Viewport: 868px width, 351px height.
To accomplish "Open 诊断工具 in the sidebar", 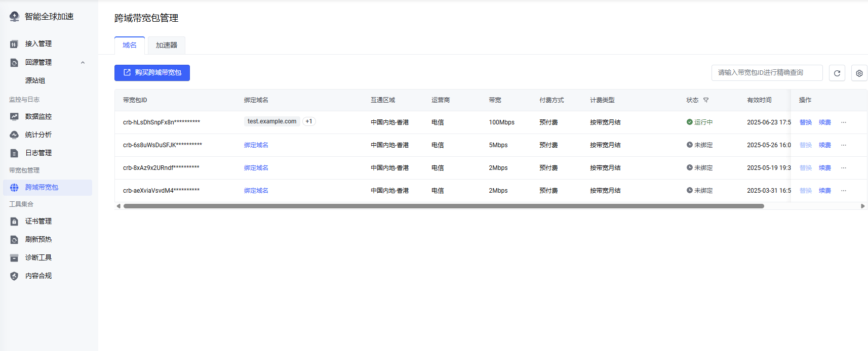I will tap(38, 257).
